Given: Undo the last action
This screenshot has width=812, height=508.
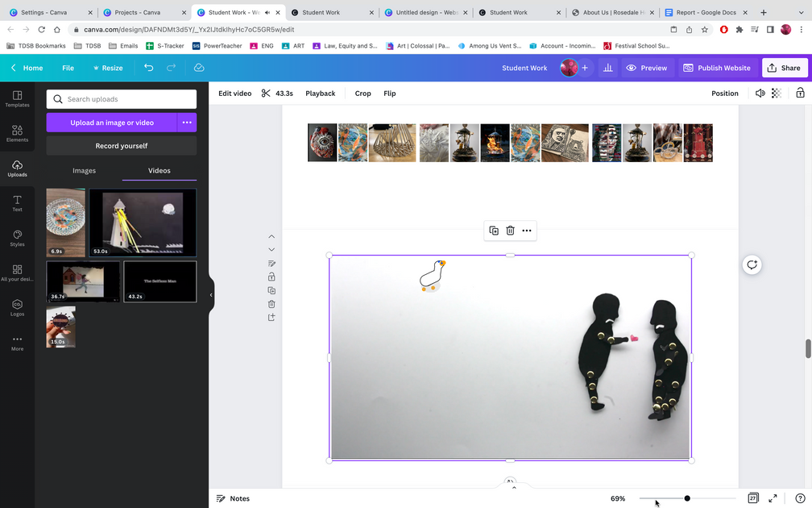Looking at the screenshot, I should [149, 68].
